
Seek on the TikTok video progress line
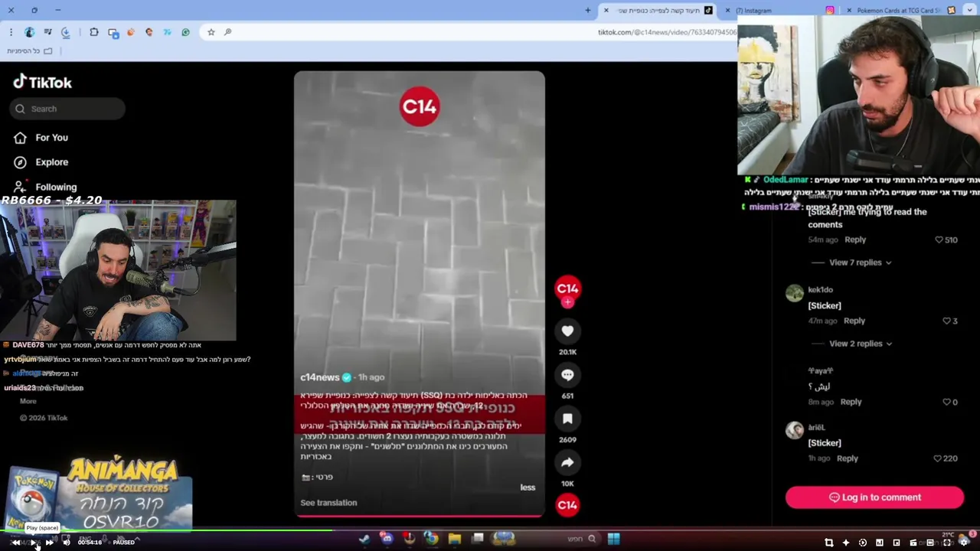(x=420, y=517)
